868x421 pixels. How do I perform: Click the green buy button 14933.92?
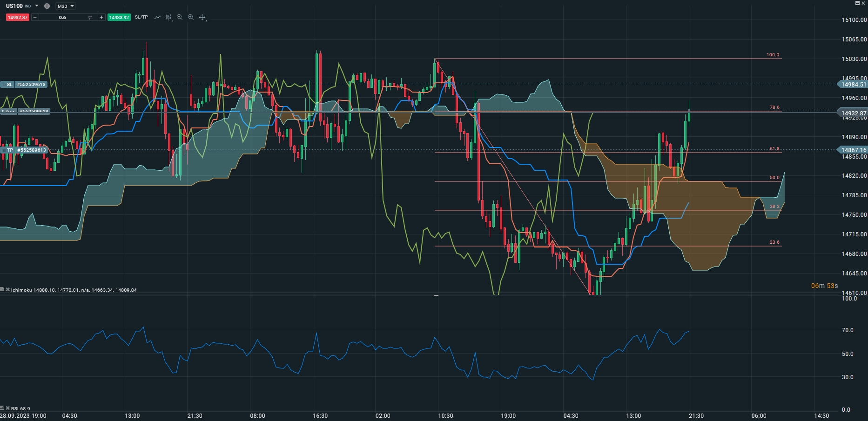tap(119, 17)
